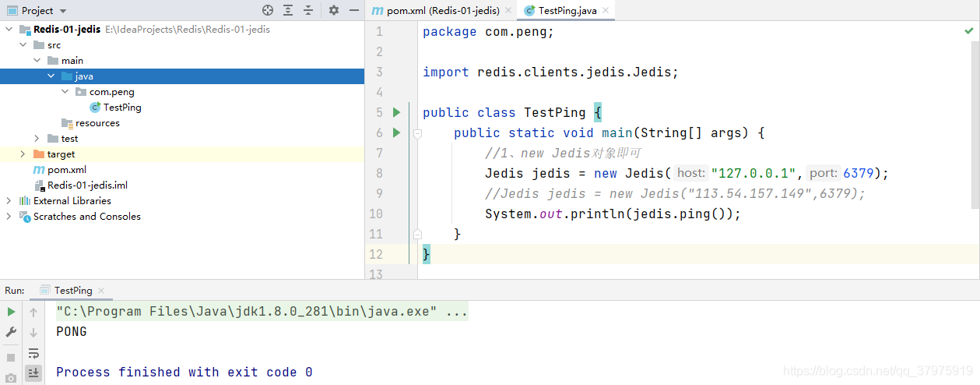Click the Scratches and Consoles icon

tap(25, 217)
